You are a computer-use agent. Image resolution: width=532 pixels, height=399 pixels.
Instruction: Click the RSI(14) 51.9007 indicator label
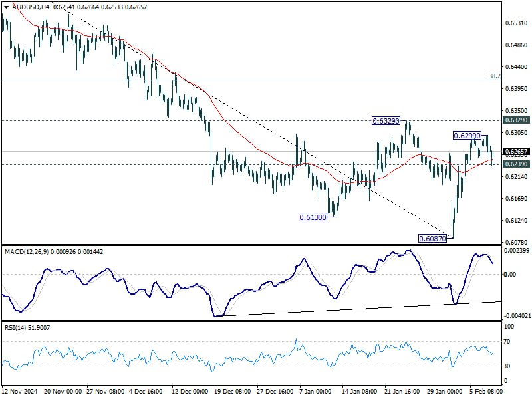27,327
